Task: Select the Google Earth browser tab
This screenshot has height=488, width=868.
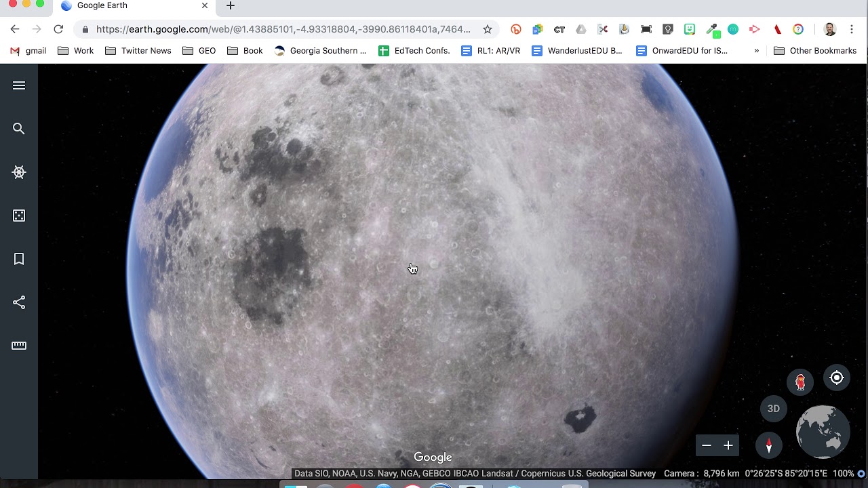Action: coord(134,6)
